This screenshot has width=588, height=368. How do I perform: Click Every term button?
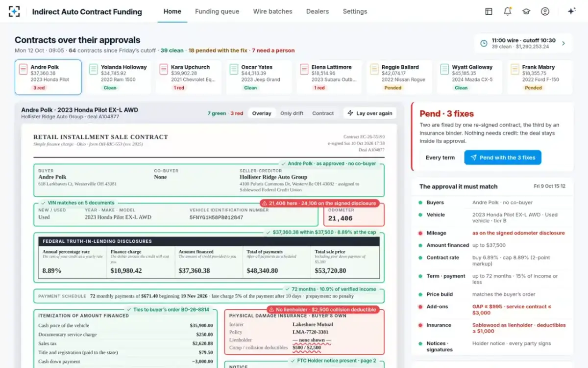tap(440, 158)
